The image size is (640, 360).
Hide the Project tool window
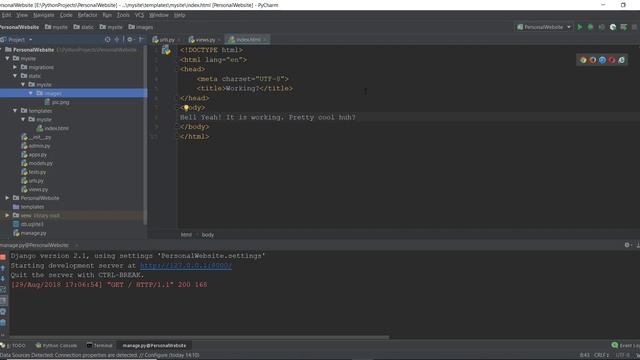[x=141, y=40]
